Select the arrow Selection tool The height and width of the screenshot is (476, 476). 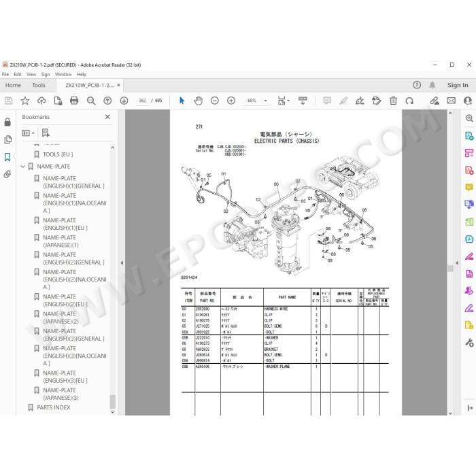(x=182, y=101)
